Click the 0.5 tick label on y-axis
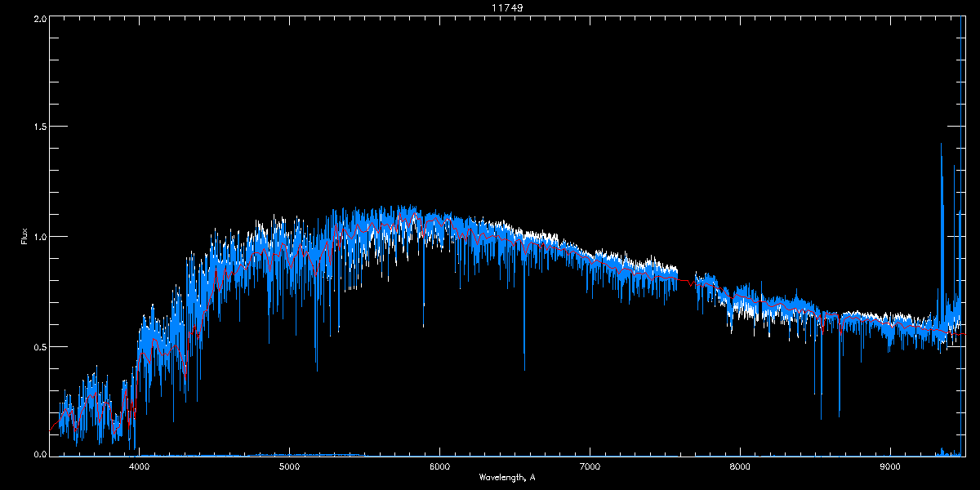Image resolution: width=980 pixels, height=490 pixels. [38, 346]
